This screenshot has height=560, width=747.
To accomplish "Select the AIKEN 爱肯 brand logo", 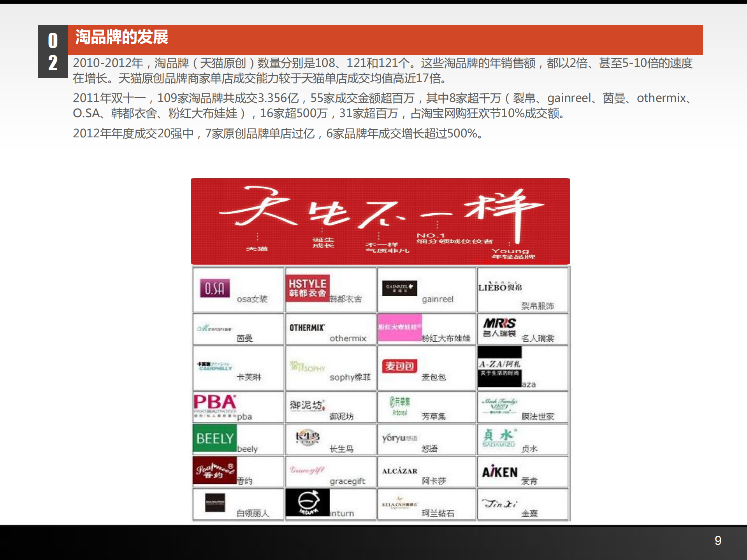I will [500, 471].
